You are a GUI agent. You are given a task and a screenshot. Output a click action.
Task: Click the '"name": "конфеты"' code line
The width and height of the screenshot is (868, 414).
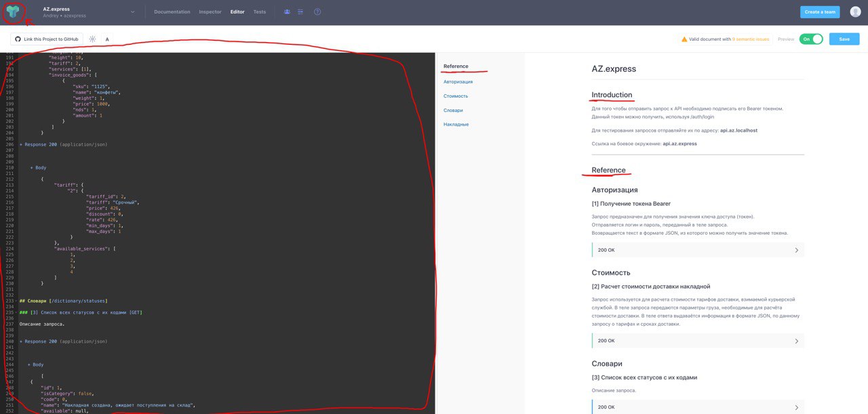click(x=96, y=92)
